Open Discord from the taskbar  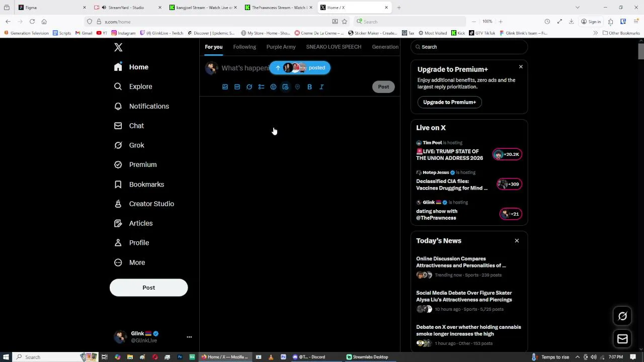coord(310,357)
